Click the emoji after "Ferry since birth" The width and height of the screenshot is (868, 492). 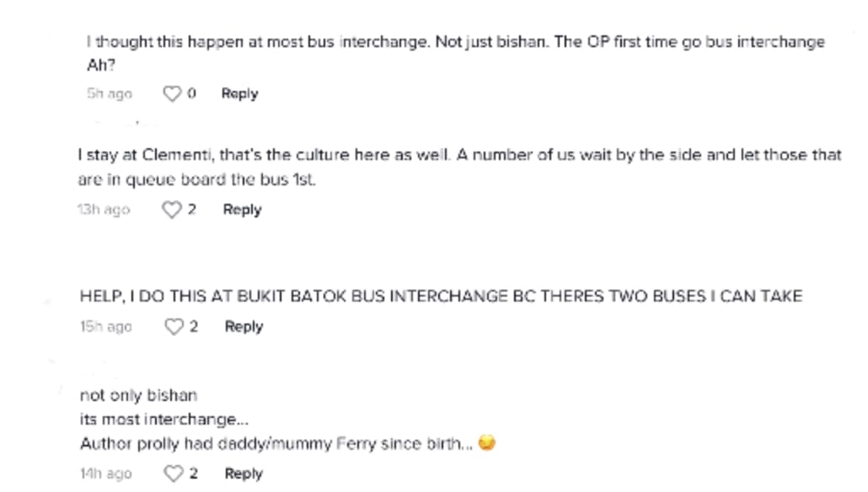click(486, 443)
